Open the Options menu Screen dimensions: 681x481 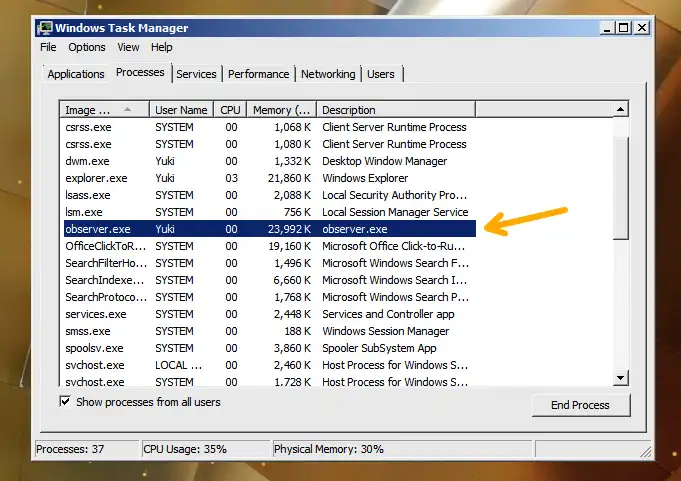click(x=87, y=47)
